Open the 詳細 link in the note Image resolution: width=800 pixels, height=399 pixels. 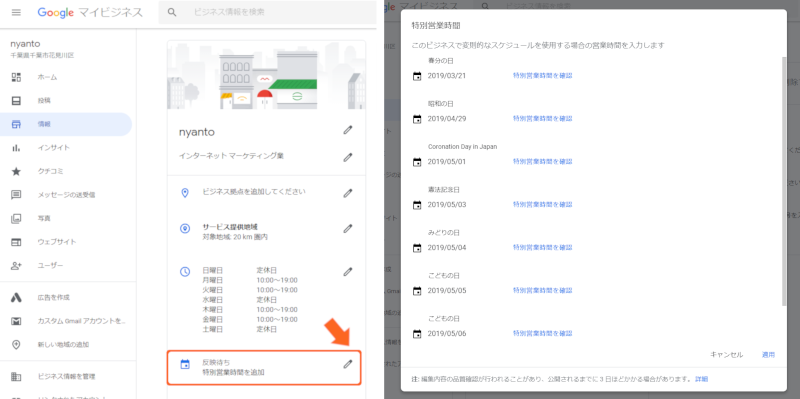[702, 379]
